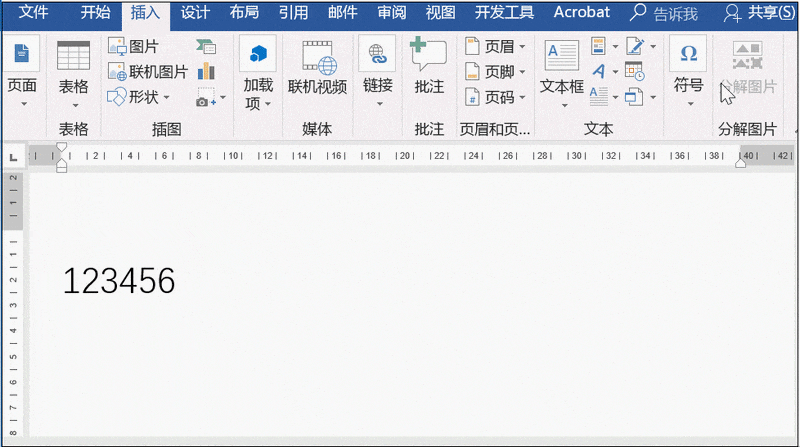Click the 表格 table grid icon
800x447 pixels.
coord(73,56)
